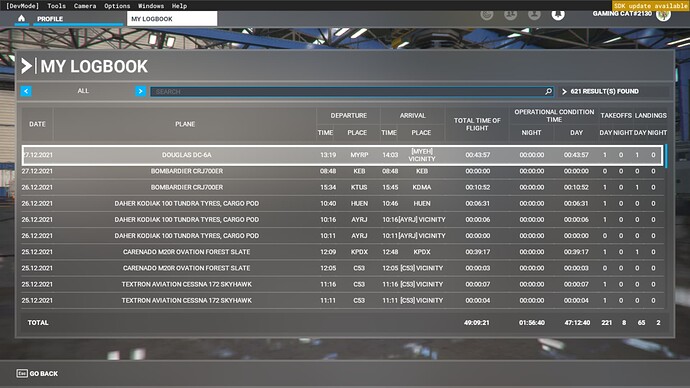Click the NIGHT operational time subheader

pyautogui.click(x=531, y=132)
